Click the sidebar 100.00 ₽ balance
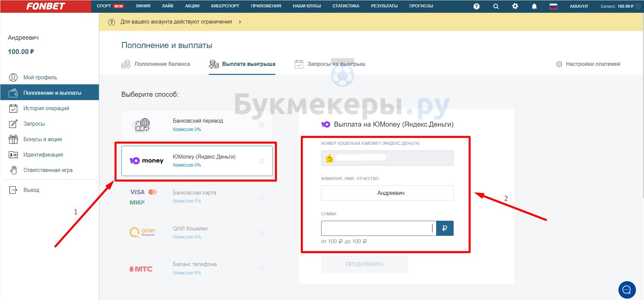This screenshot has width=644, height=300. 21,52
